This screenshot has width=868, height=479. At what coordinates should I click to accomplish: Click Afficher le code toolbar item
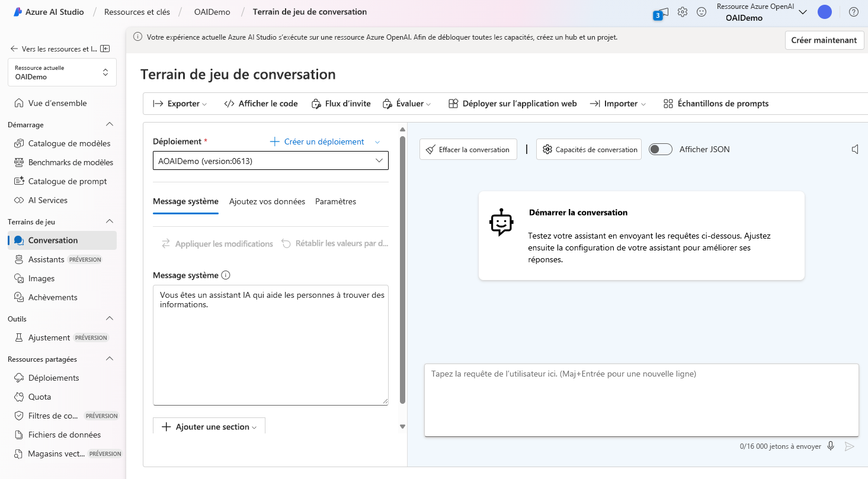261,104
